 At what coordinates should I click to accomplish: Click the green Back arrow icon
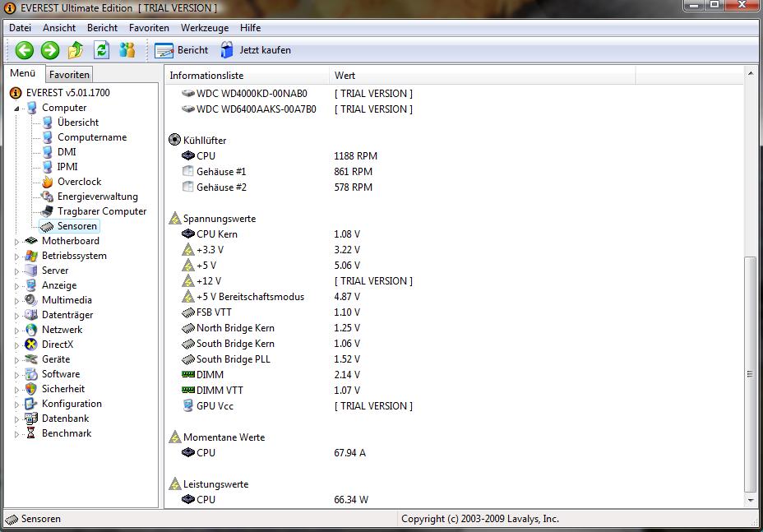[x=25, y=50]
